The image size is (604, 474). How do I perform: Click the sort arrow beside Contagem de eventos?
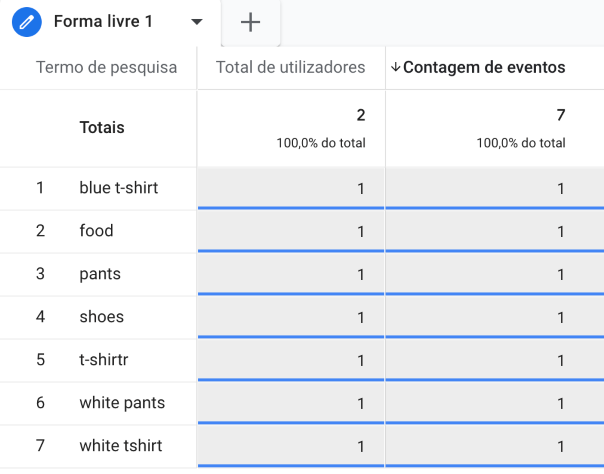coord(395,68)
